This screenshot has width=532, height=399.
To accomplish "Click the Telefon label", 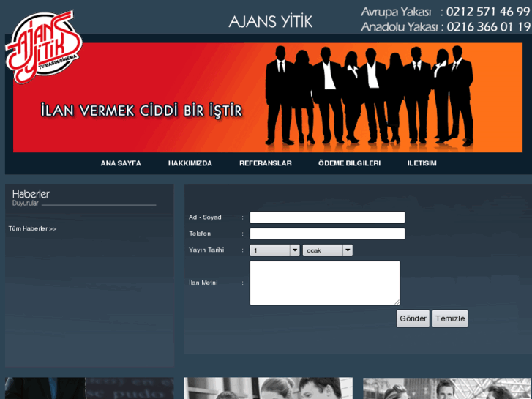I will (x=200, y=234).
